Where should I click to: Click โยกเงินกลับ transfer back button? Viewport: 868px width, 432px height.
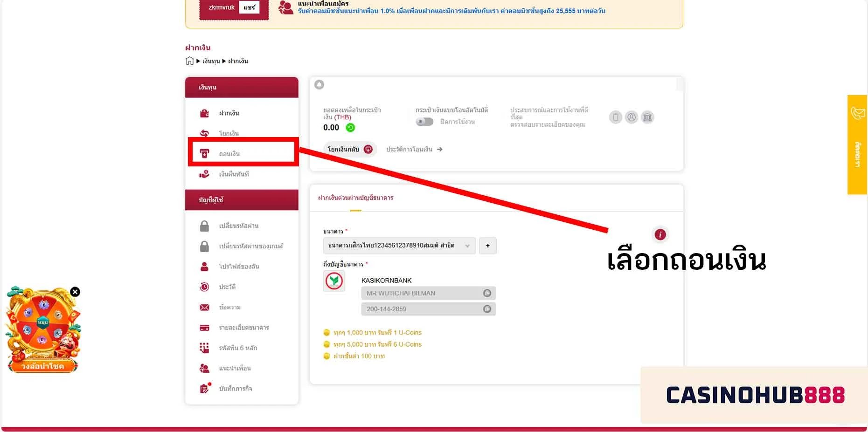[x=350, y=149]
